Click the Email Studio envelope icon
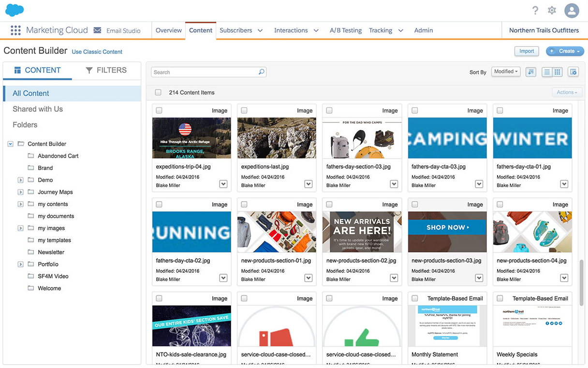The height and width of the screenshot is (368, 588). (x=97, y=30)
